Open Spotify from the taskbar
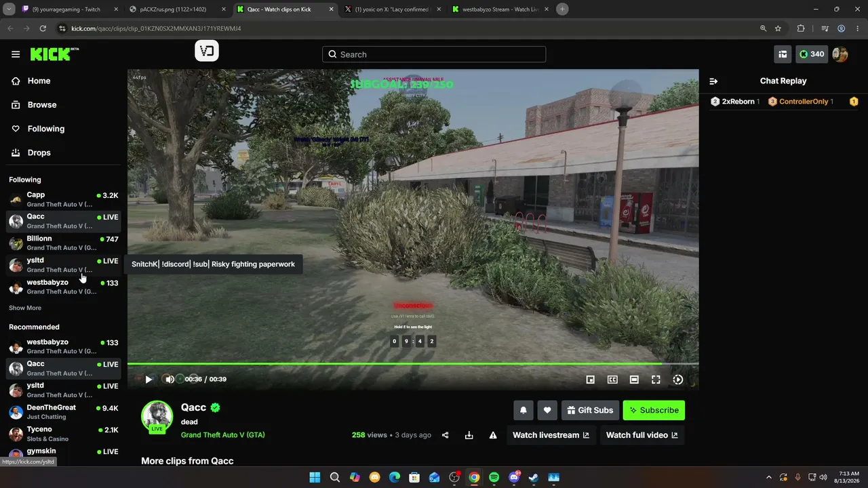This screenshot has width=868, height=488. pyautogui.click(x=494, y=477)
